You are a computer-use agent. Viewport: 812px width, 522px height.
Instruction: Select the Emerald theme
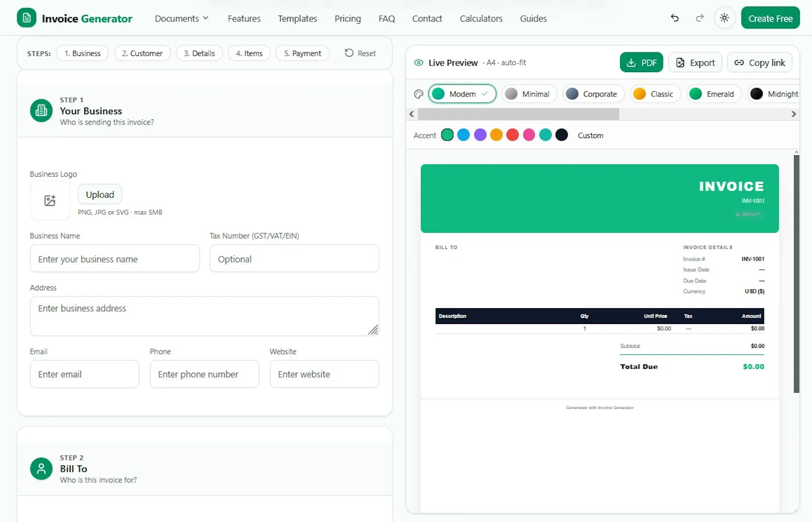point(714,94)
